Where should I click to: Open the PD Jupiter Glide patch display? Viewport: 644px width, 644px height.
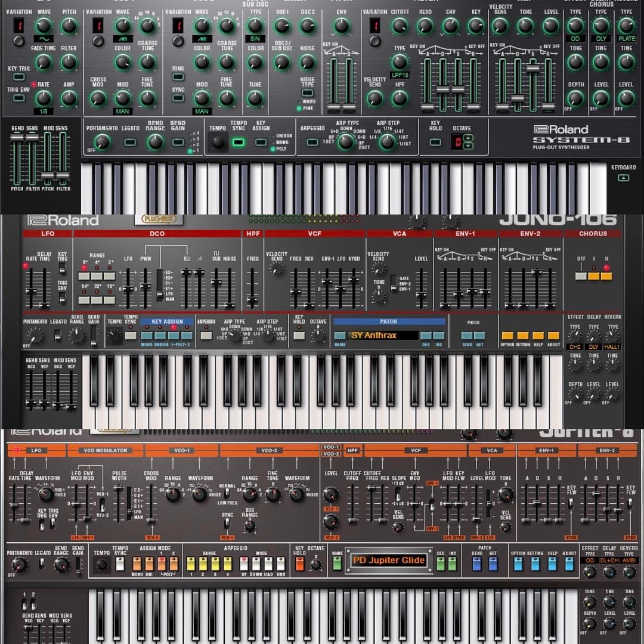[x=389, y=560]
